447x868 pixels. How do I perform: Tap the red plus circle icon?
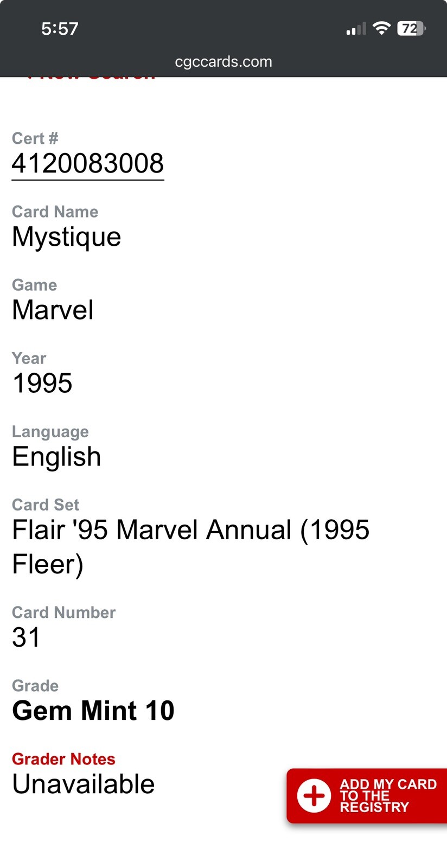point(314,796)
